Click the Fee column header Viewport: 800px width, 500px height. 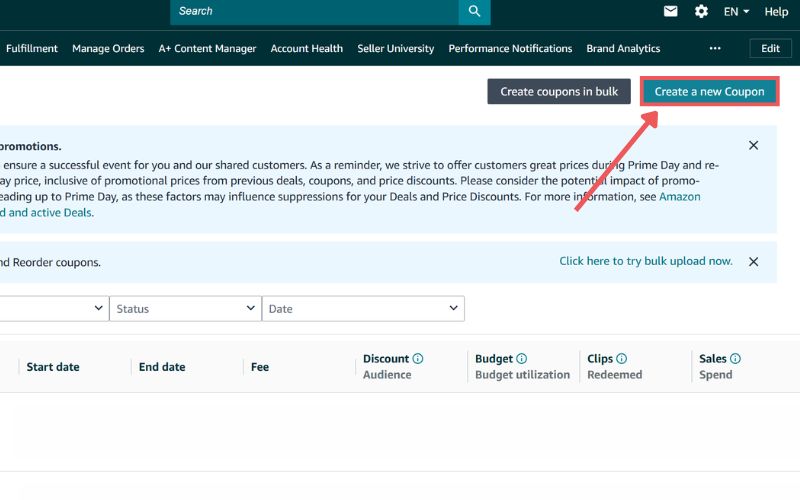(260, 367)
